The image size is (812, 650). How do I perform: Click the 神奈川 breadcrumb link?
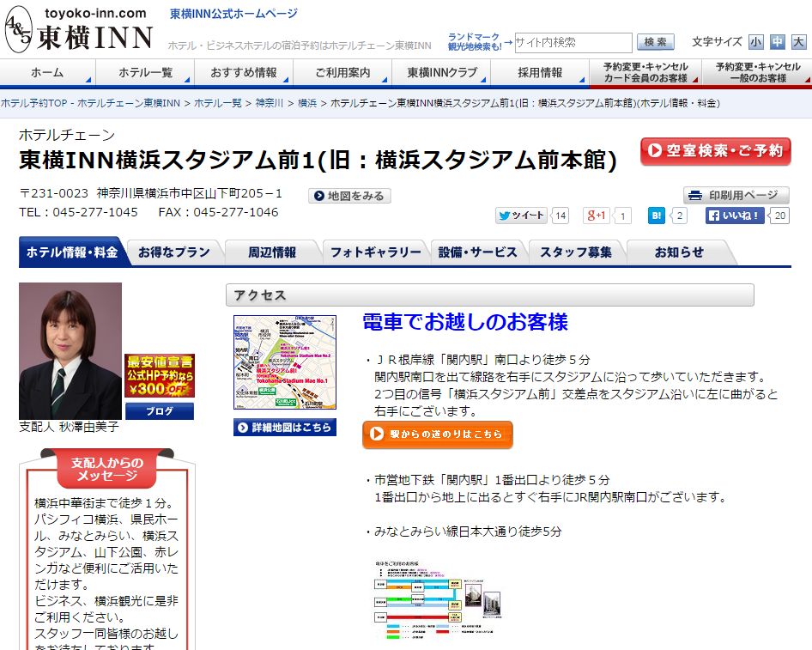(270, 103)
